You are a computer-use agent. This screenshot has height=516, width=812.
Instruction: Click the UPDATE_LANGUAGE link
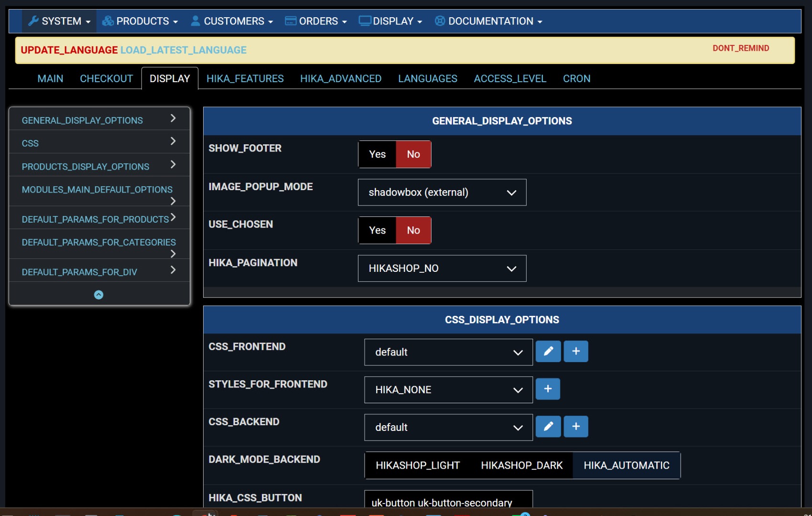pyautogui.click(x=69, y=50)
